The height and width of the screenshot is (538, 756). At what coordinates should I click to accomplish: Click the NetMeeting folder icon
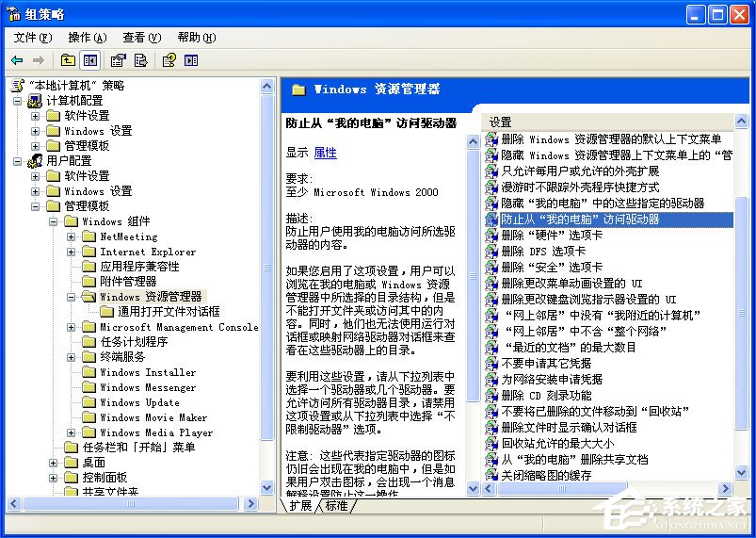(88, 236)
